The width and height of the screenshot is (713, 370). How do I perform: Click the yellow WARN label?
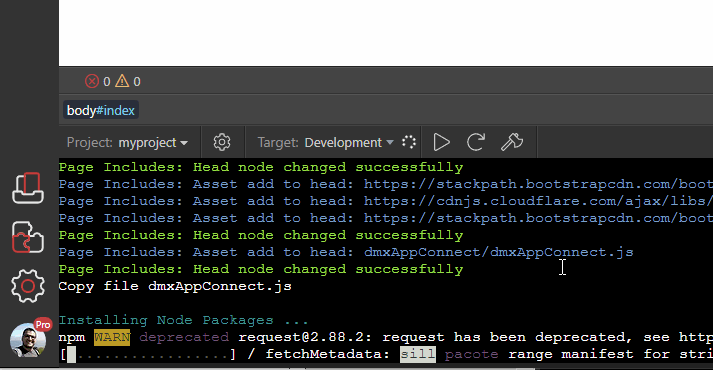click(112, 337)
